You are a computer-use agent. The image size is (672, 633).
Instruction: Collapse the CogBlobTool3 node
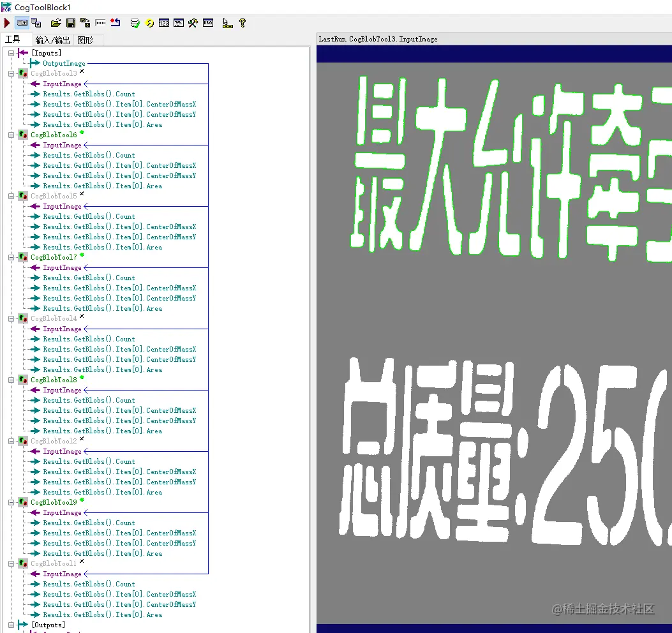[11, 74]
